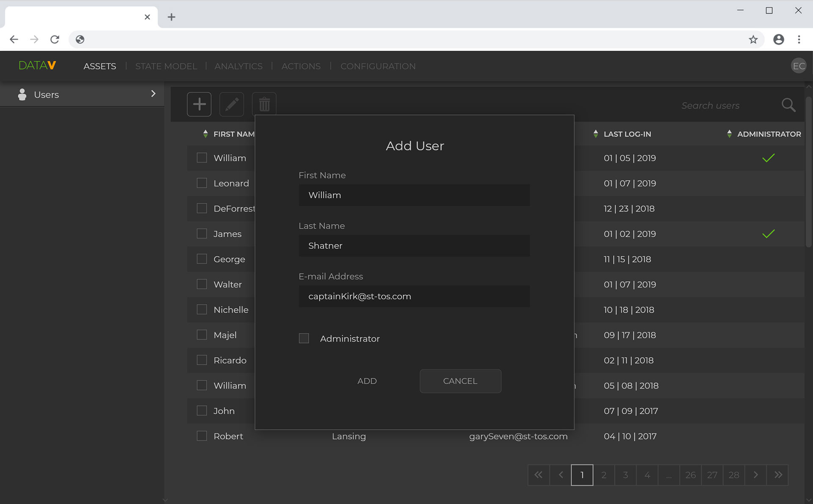The width and height of the screenshot is (813, 504).
Task: Expand the Users sidebar chevron
Action: click(153, 94)
